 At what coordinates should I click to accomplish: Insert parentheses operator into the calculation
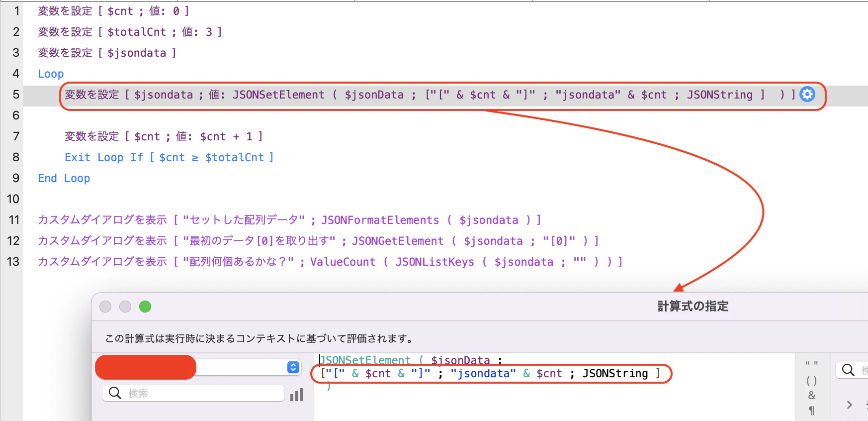point(811,381)
